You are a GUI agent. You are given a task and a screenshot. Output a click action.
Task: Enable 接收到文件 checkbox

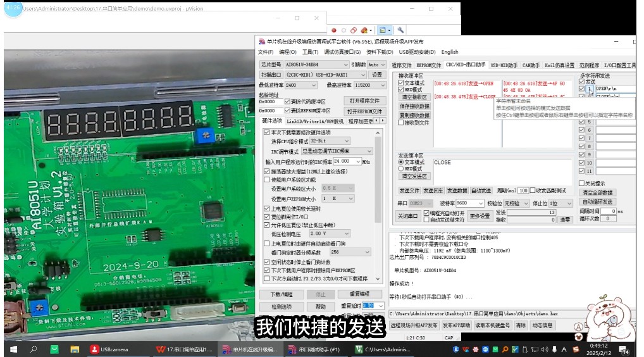pyautogui.click(x=401, y=122)
